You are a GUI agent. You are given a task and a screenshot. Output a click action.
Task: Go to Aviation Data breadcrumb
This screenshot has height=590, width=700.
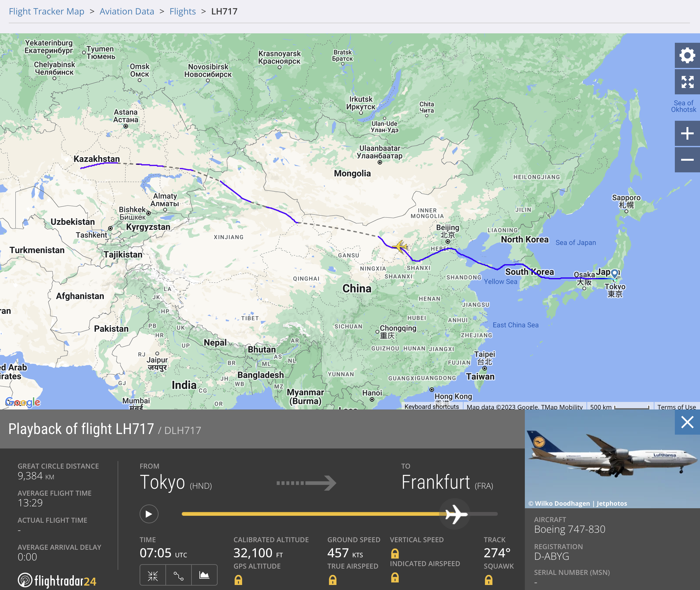point(127,11)
